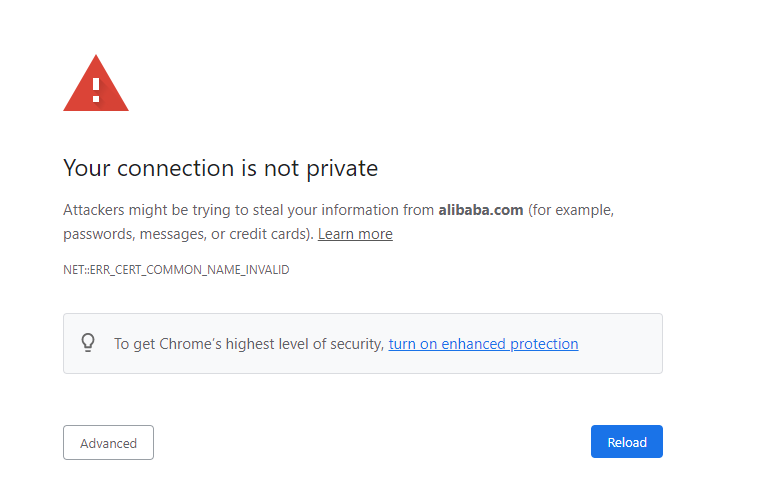
Task: Click the white exclamation mark in triangle
Action: 96,90
